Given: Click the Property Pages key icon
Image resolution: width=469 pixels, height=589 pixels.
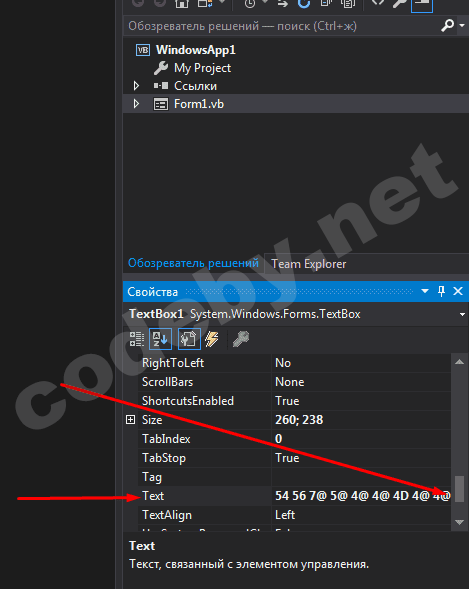Looking at the screenshot, I should tap(241, 339).
